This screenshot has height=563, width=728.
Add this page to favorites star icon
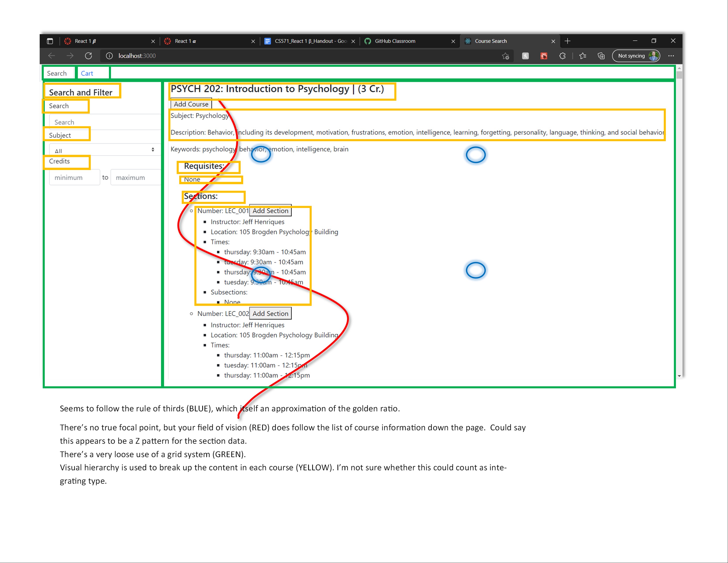506,56
